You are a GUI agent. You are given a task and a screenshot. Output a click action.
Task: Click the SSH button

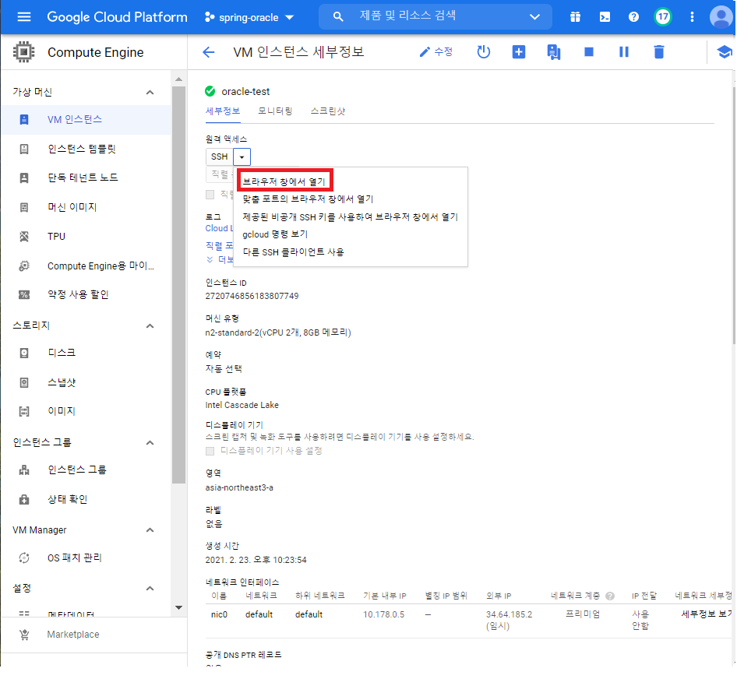[x=220, y=157]
